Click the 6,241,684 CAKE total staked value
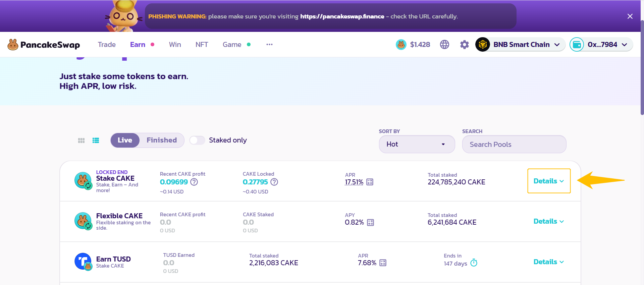 click(452, 222)
